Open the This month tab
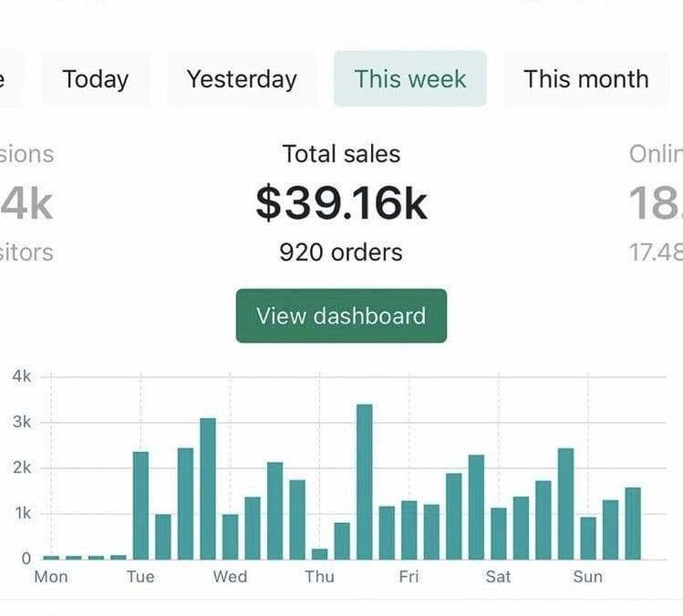The height and width of the screenshot is (616, 683). tap(585, 79)
